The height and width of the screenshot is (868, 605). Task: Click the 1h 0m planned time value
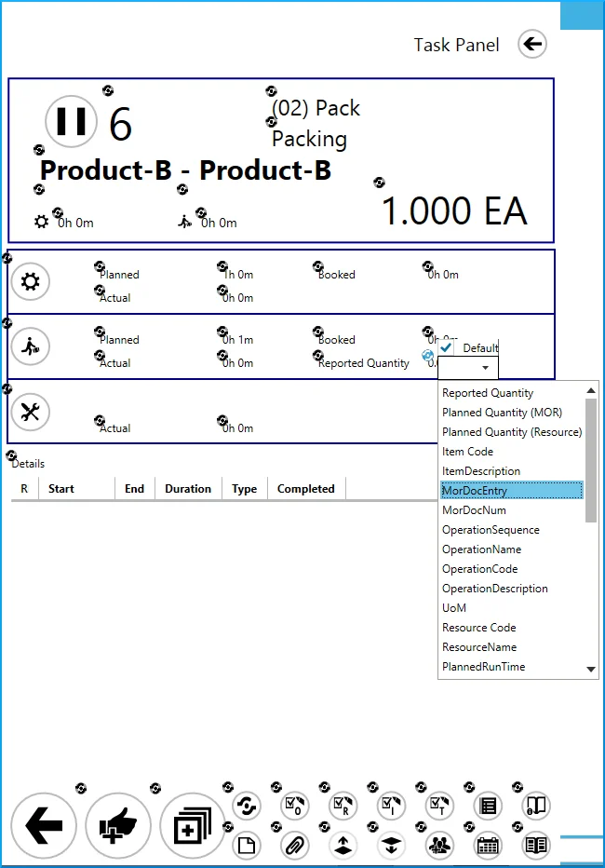pos(238,275)
